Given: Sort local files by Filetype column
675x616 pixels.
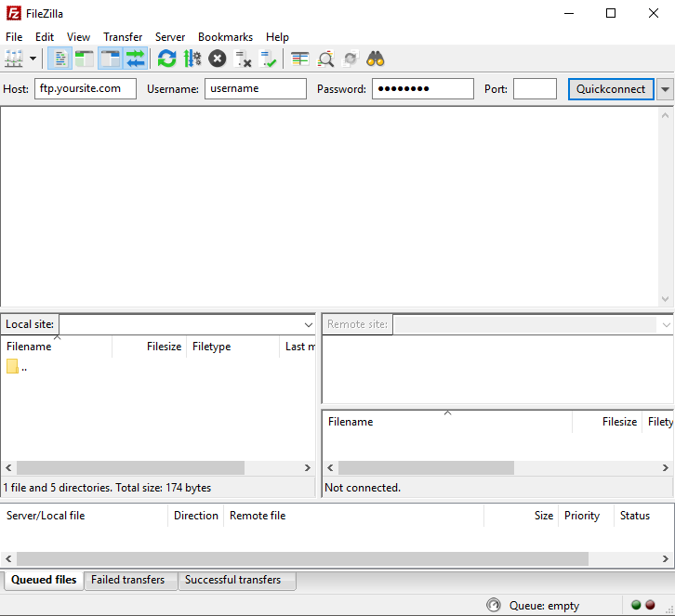Looking at the screenshot, I should click(x=232, y=347).
